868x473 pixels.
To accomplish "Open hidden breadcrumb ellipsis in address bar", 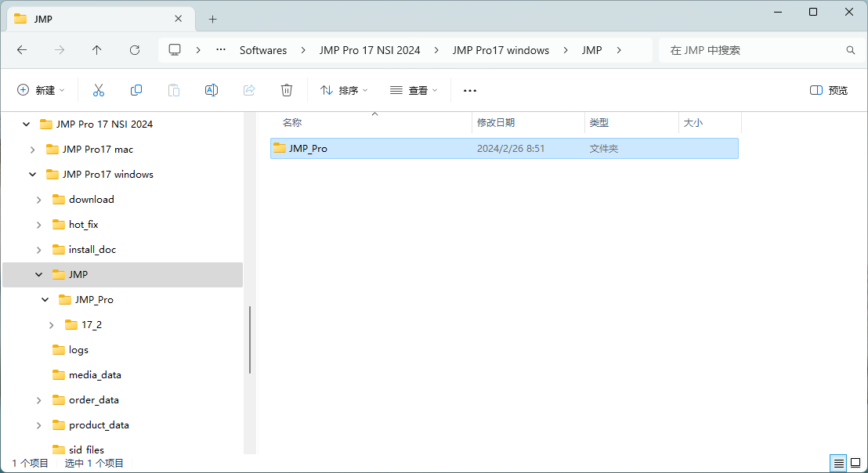I will 221,50.
